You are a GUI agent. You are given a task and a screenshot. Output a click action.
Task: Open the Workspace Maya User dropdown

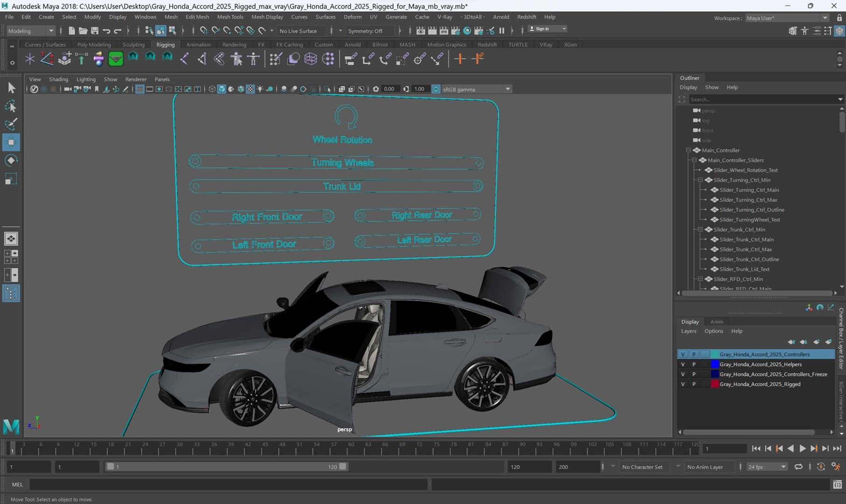[787, 18]
